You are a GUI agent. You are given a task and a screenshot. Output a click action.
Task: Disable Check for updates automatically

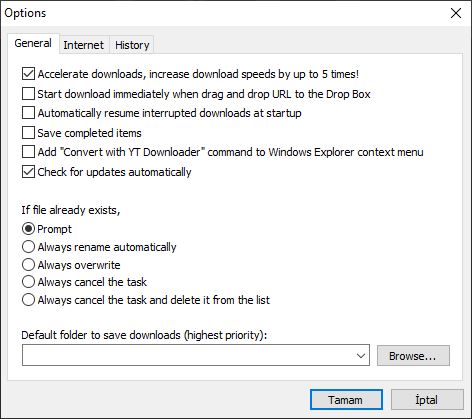point(28,172)
